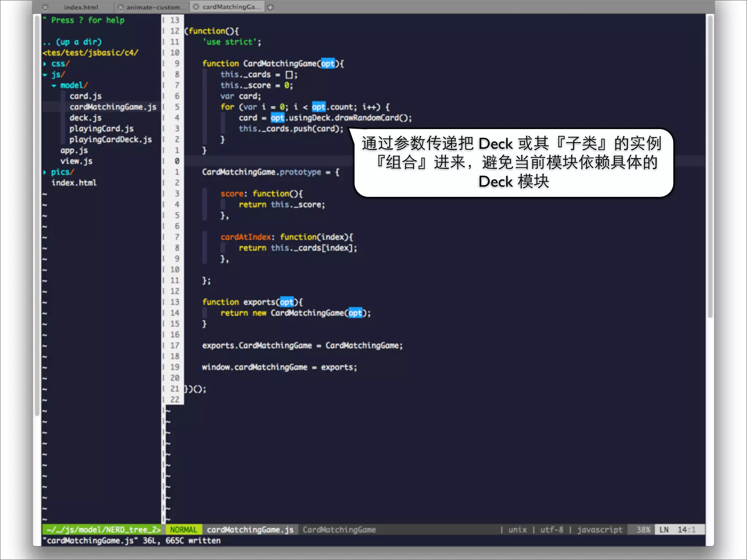This screenshot has height=560, width=747.
Task: Click 'window.cardMatchingGame = exports;' line
Action: pyautogui.click(x=280, y=367)
